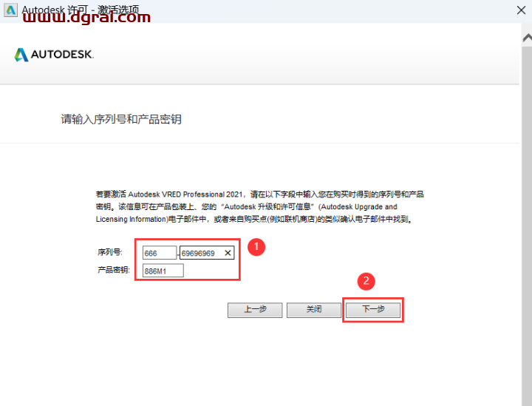Viewport: 532px width, 406px height.
Task: Click the 序列号 label
Action: pyautogui.click(x=109, y=253)
